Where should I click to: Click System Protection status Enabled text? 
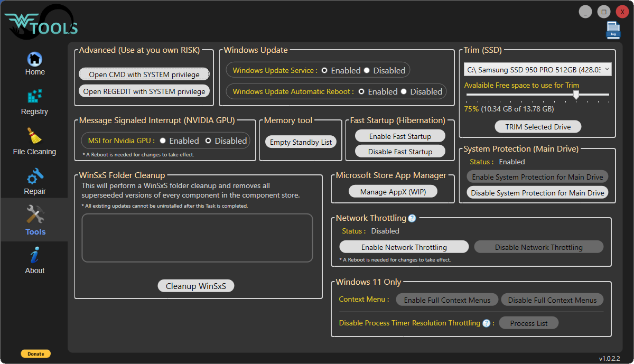coord(512,162)
